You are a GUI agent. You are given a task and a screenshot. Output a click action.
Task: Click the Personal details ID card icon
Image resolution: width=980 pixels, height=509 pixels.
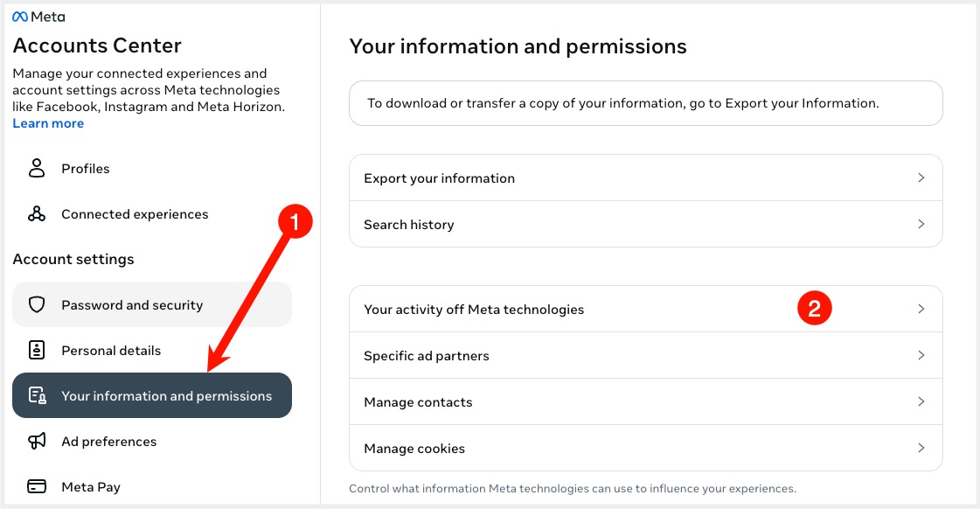pyautogui.click(x=37, y=351)
